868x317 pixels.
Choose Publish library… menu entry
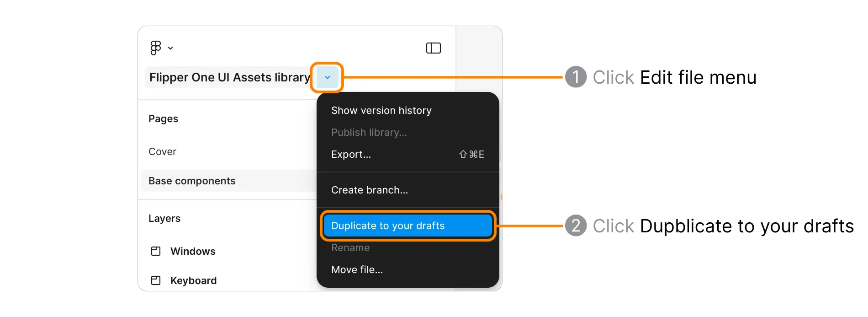pos(369,132)
